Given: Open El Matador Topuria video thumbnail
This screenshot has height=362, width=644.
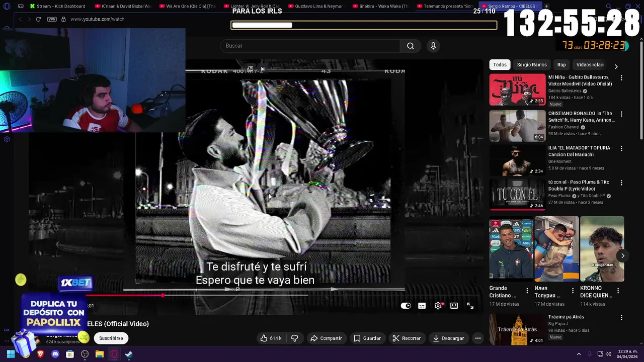Looking at the screenshot, I should (517, 160).
